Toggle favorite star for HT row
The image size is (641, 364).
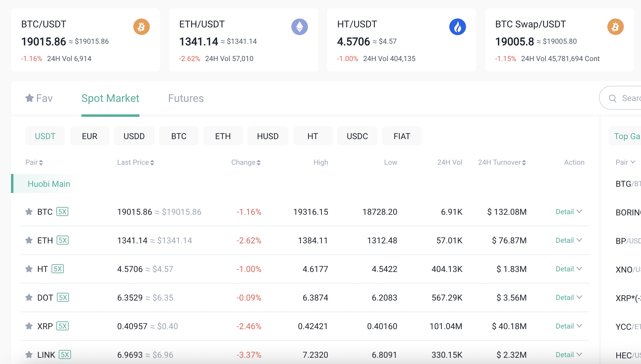[29, 269]
